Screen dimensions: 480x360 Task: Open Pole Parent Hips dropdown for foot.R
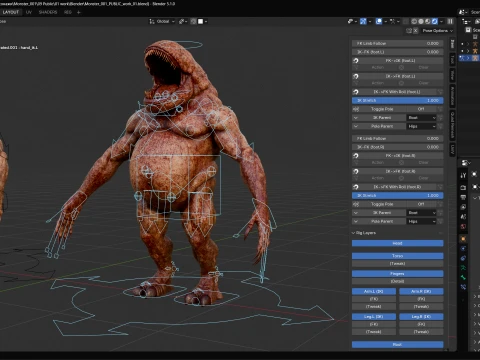point(422,221)
